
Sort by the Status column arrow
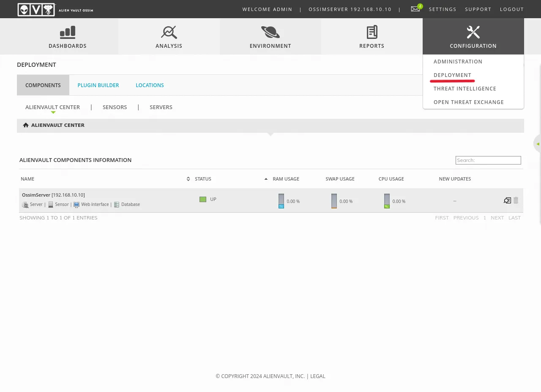pos(266,179)
